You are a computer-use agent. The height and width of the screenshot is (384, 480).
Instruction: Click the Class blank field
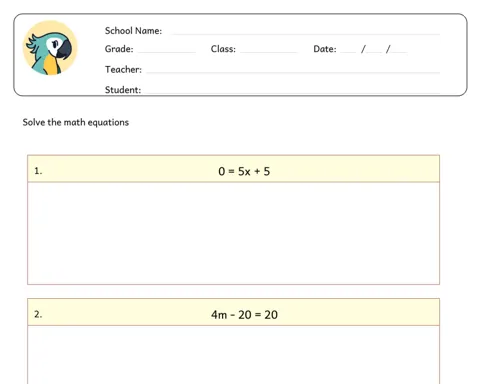269,50
